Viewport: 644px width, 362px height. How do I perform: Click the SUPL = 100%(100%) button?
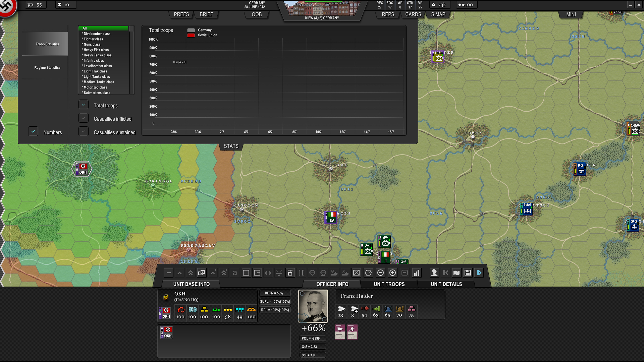tap(275, 302)
